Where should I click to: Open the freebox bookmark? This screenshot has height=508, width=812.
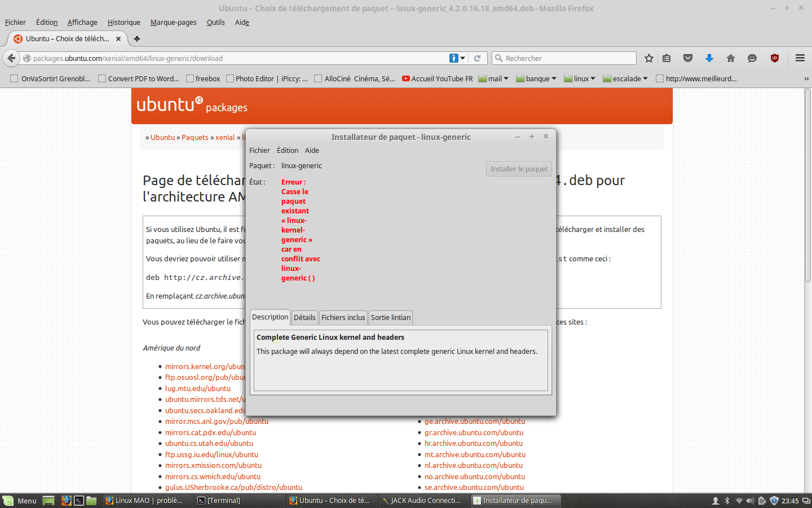point(203,78)
